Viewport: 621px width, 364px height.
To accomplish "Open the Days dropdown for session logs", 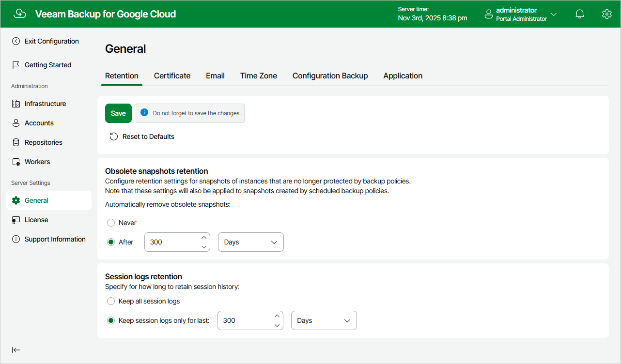I will coord(324,320).
